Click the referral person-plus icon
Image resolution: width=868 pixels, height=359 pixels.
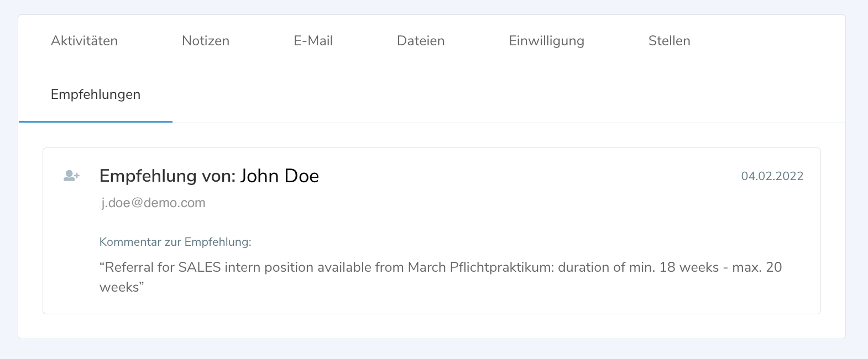[x=72, y=176]
